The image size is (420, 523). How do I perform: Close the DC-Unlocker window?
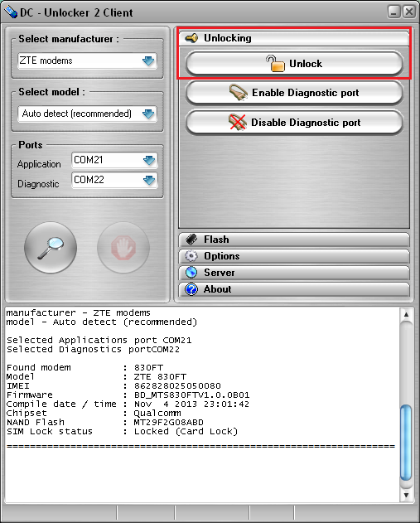pyautogui.click(x=408, y=12)
